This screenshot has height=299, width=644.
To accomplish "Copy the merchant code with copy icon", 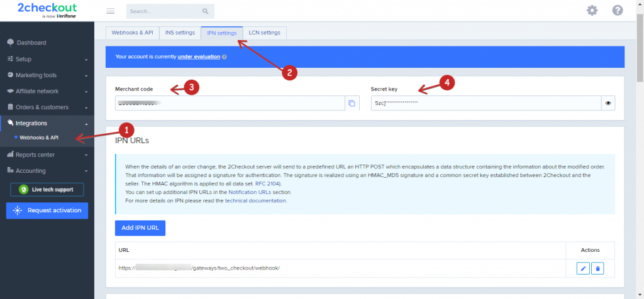I will point(352,103).
